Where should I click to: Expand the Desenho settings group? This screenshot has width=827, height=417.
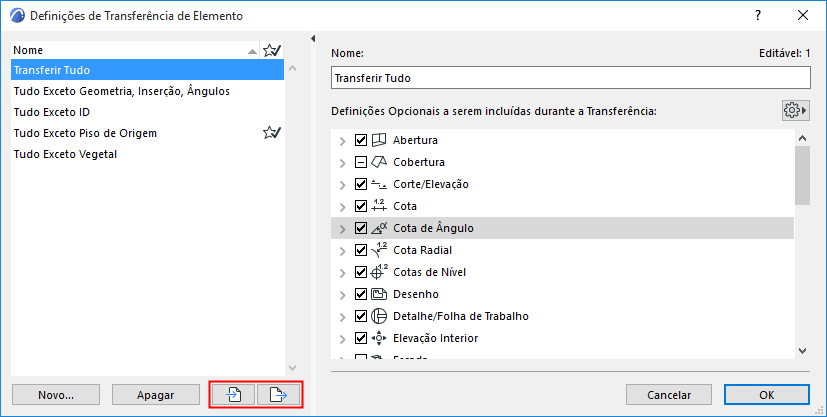[343, 294]
